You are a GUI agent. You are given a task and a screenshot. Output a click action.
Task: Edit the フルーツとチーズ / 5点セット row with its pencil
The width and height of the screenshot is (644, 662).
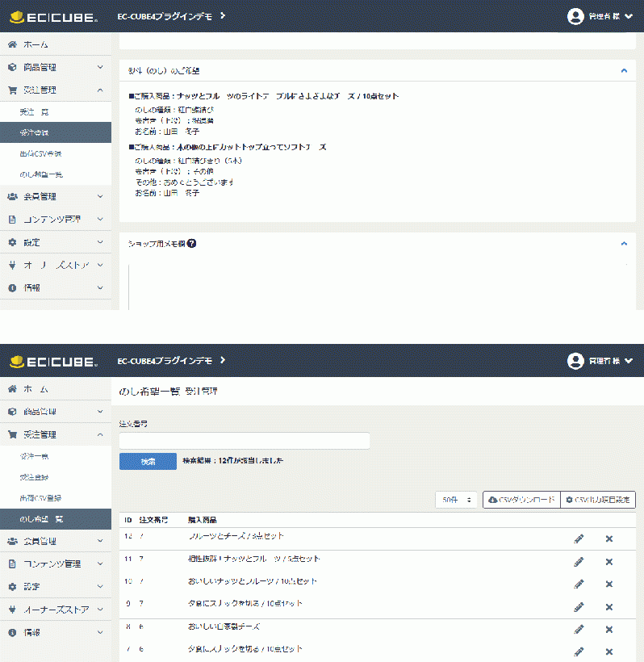coord(579,538)
